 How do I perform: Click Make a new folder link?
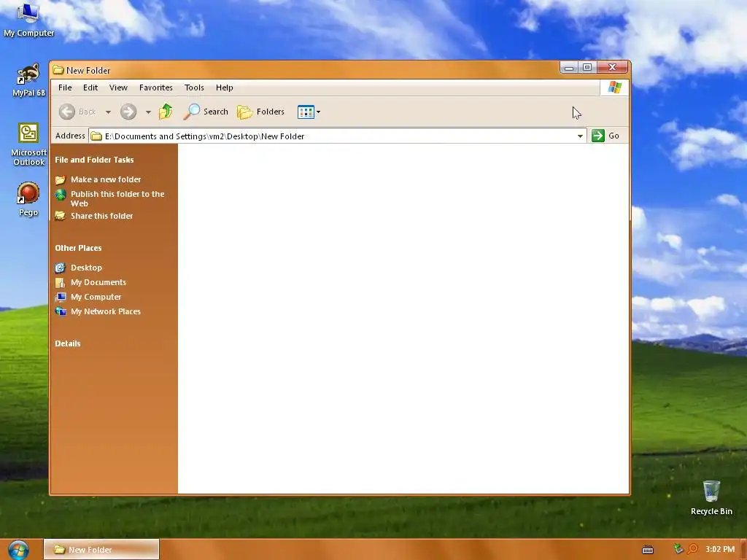click(106, 179)
